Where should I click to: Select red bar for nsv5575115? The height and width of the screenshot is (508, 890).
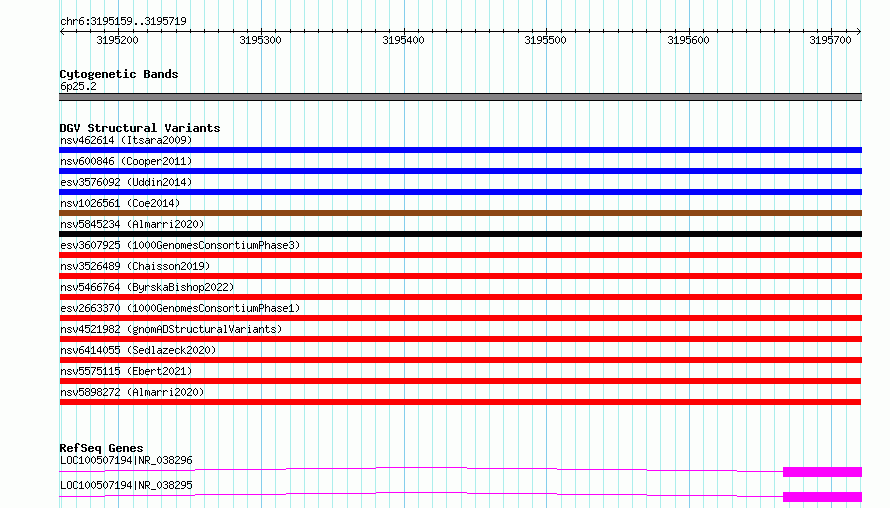click(460, 381)
